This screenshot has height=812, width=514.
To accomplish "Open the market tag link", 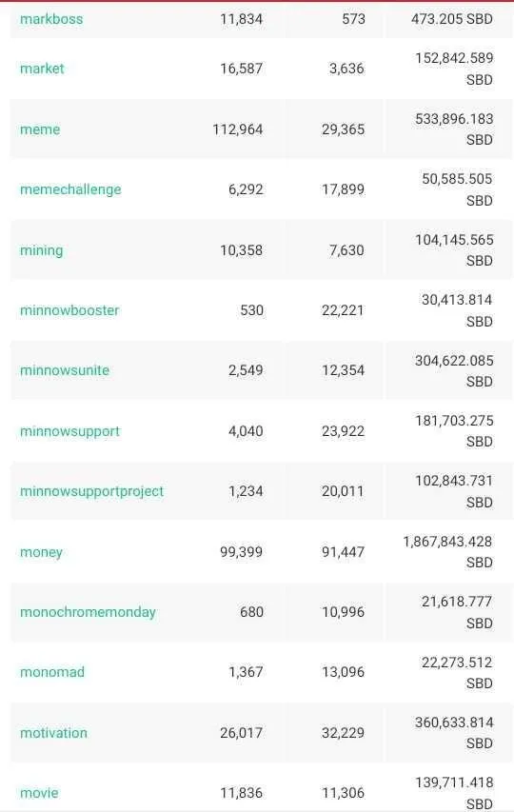I will coord(42,69).
